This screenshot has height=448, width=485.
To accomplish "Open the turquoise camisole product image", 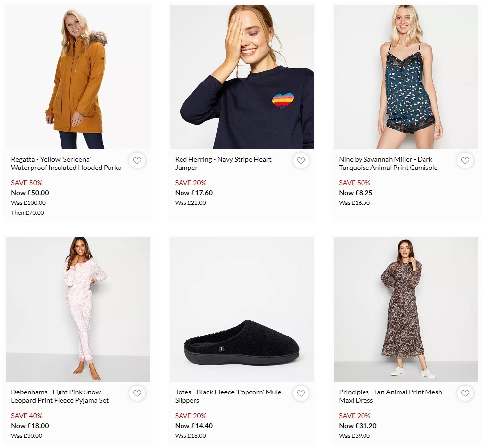I will pyautogui.click(x=406, y=77).
